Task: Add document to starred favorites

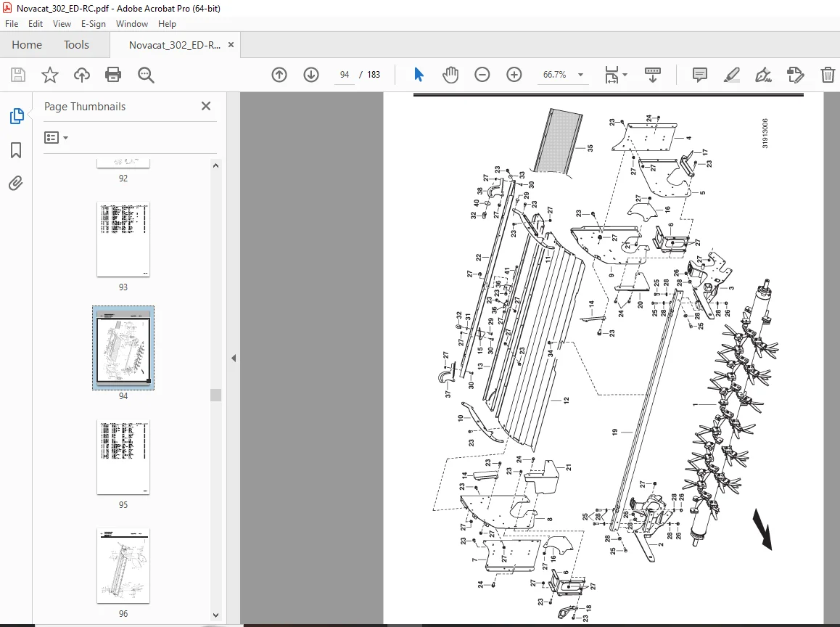Action: point(50,75)
